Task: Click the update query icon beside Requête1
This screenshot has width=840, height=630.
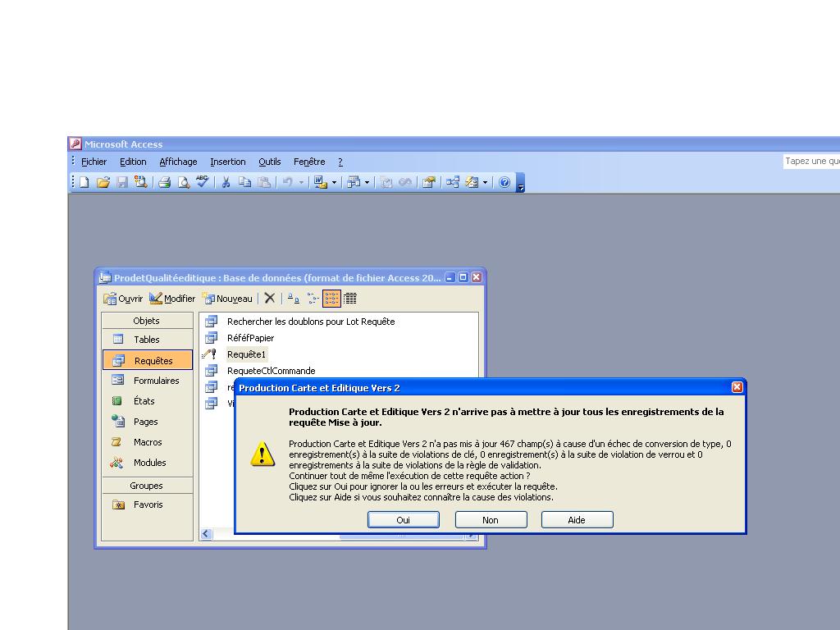Action: point(209,354)
